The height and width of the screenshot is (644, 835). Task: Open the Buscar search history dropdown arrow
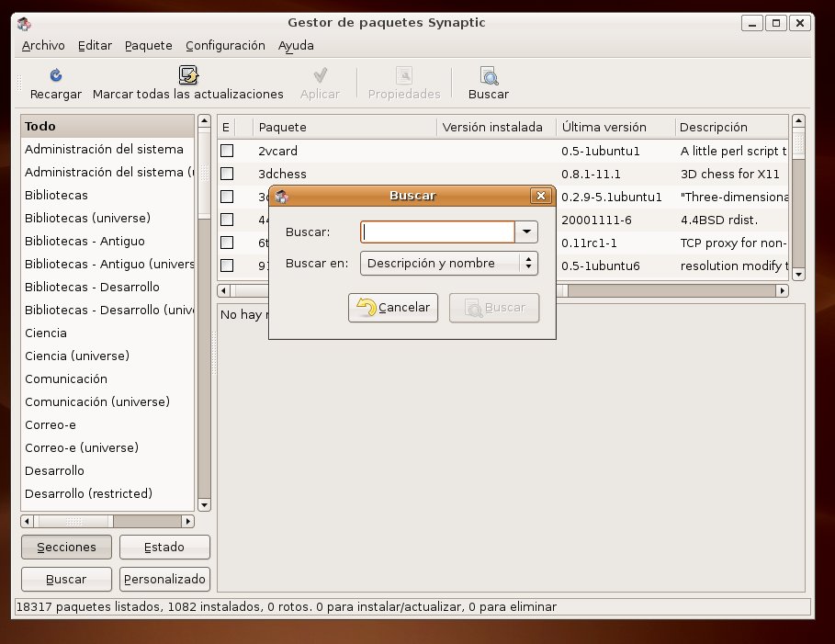tap(526, 232)
